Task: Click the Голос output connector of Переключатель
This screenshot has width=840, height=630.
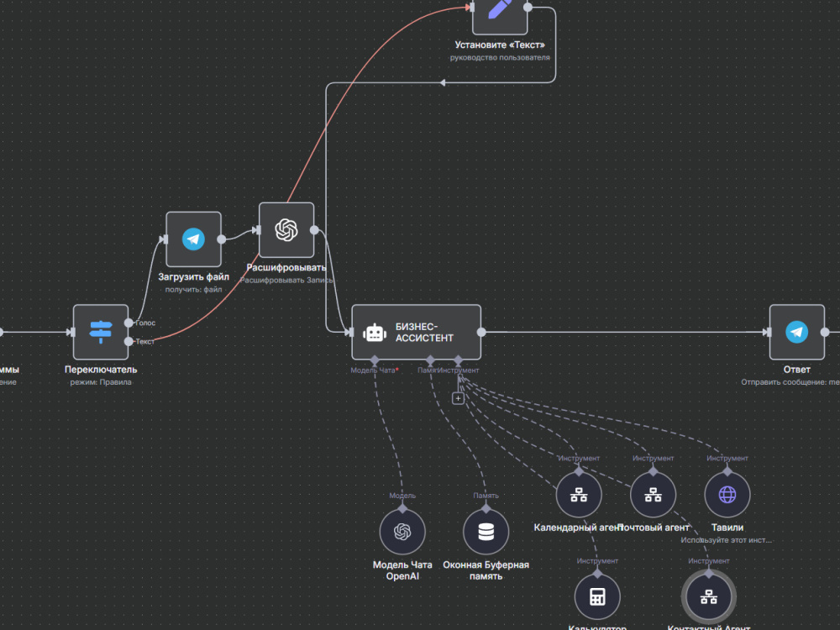Action: tap(129, 323)
